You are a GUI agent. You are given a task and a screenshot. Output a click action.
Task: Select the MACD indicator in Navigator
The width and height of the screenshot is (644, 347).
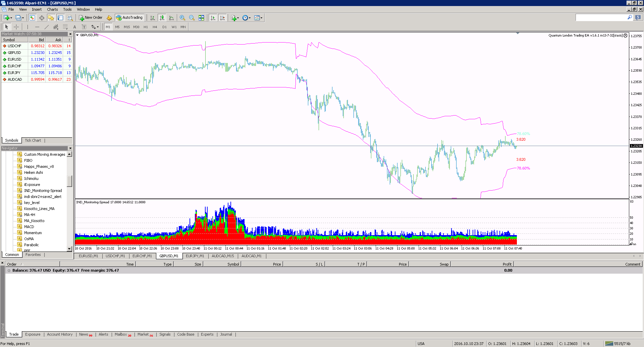pos(29,227)
